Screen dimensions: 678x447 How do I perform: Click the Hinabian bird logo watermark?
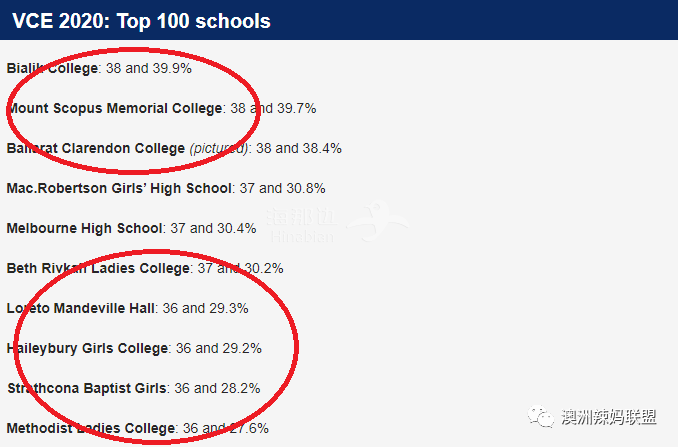click(377, 220)
